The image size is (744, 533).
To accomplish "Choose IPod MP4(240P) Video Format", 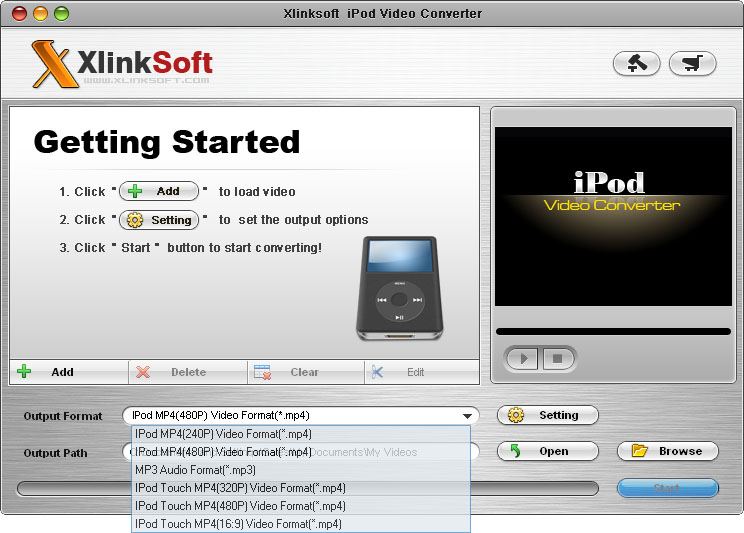I will pos(301,434).
